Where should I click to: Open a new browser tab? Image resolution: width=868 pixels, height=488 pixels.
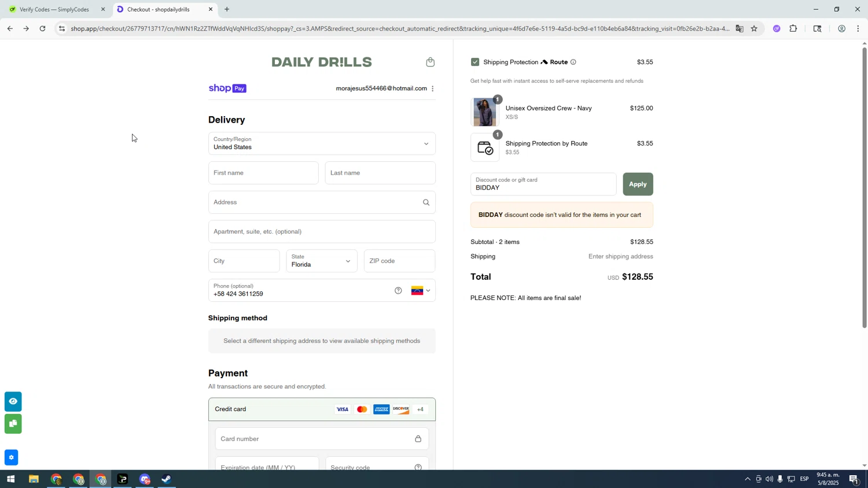point(227,9)
